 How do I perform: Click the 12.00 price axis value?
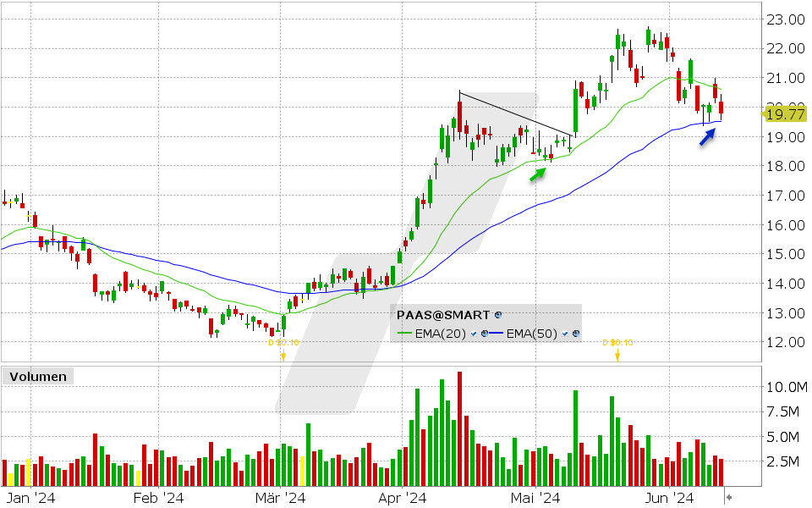pos(786,342)
